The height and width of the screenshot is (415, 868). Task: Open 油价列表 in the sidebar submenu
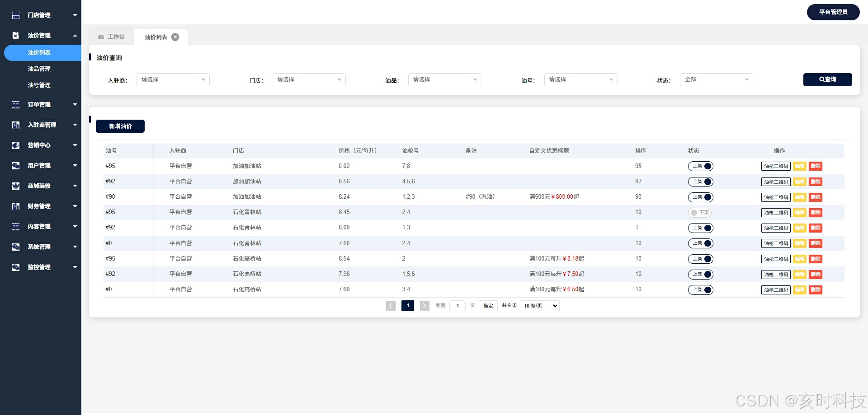click(x=42, y=53)
